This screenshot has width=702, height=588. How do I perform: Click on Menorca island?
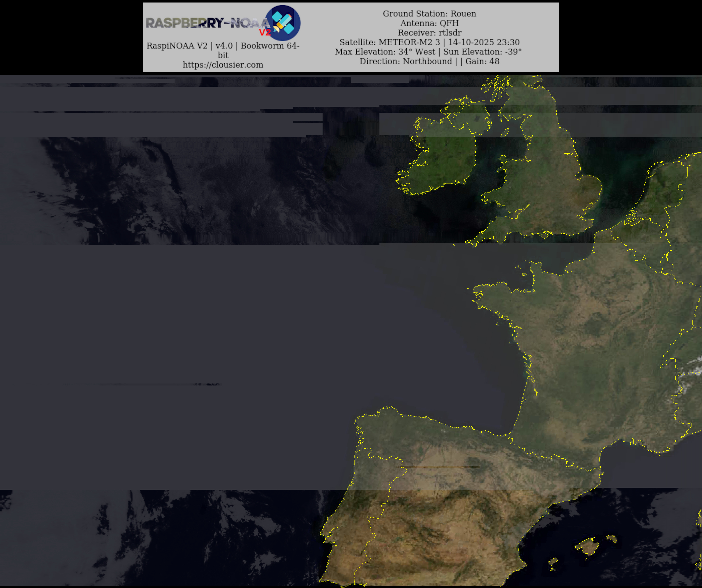pyautogui.click(x=612, y=539)
